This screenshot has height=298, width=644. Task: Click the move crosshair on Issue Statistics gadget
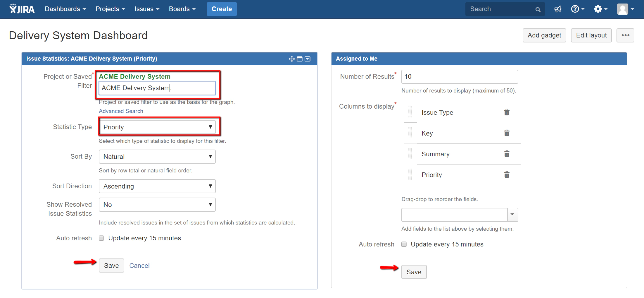[x=291, y=59]
